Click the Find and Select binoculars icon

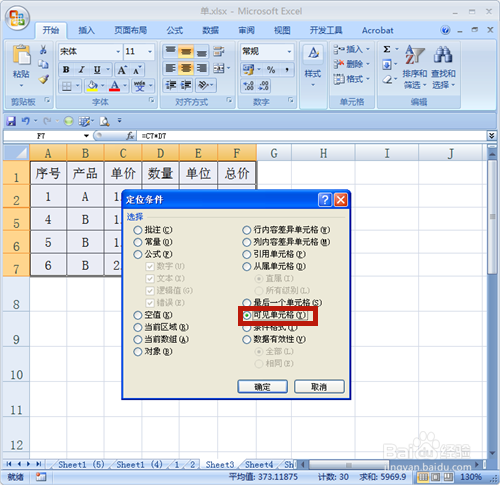pos(443,55)
